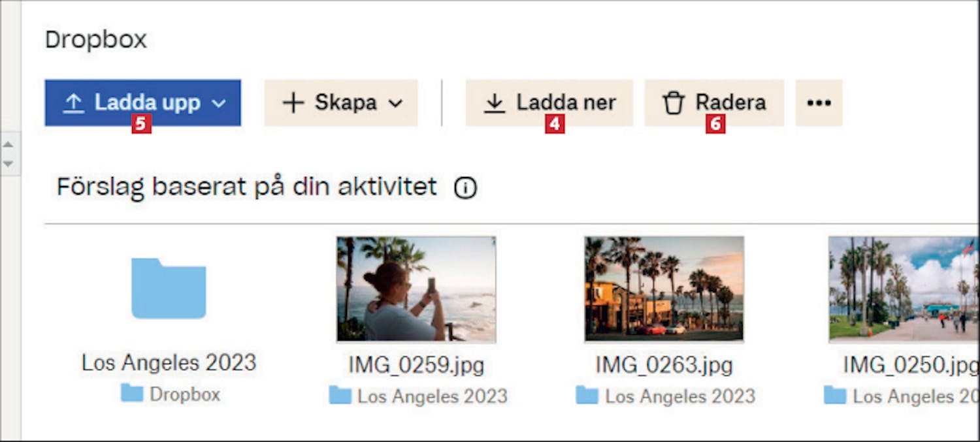
Task: Click the download arrow icon
Action: [x=495, y=103]
